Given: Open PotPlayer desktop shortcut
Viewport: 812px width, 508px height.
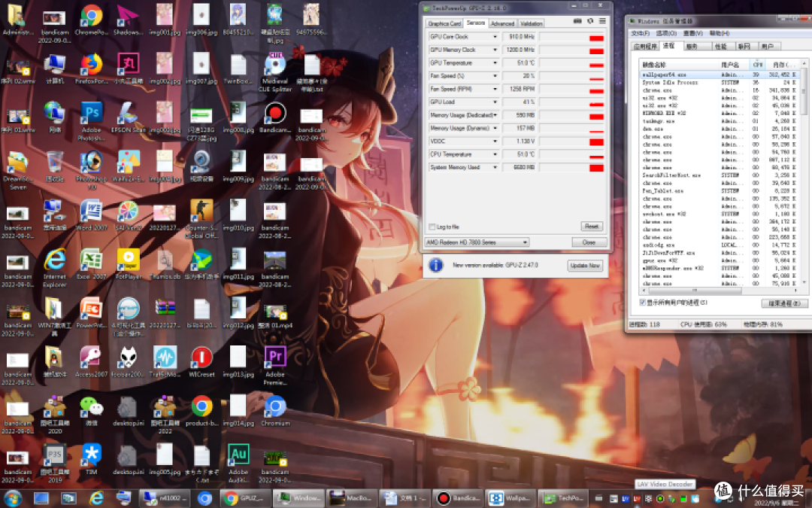Looking at the screenshot, I should coord(128,264).
